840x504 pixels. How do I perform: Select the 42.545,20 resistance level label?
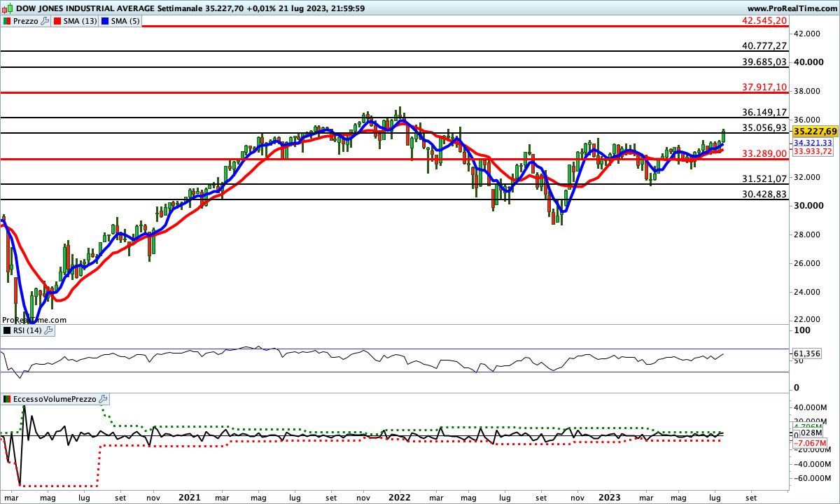coord(764,20)
